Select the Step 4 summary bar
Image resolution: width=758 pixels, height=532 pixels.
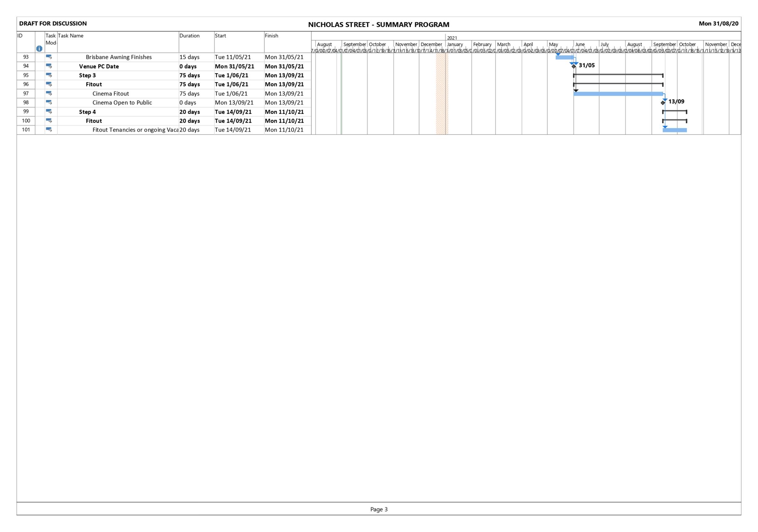pyautogui.click(x=675, y=112)
